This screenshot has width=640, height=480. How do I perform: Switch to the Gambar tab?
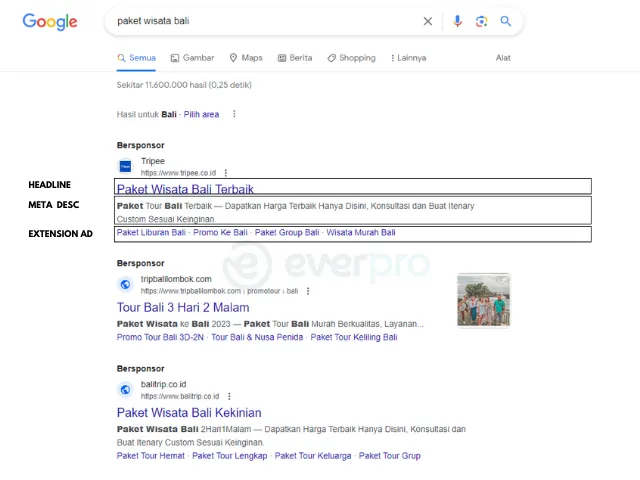(192, 58)
